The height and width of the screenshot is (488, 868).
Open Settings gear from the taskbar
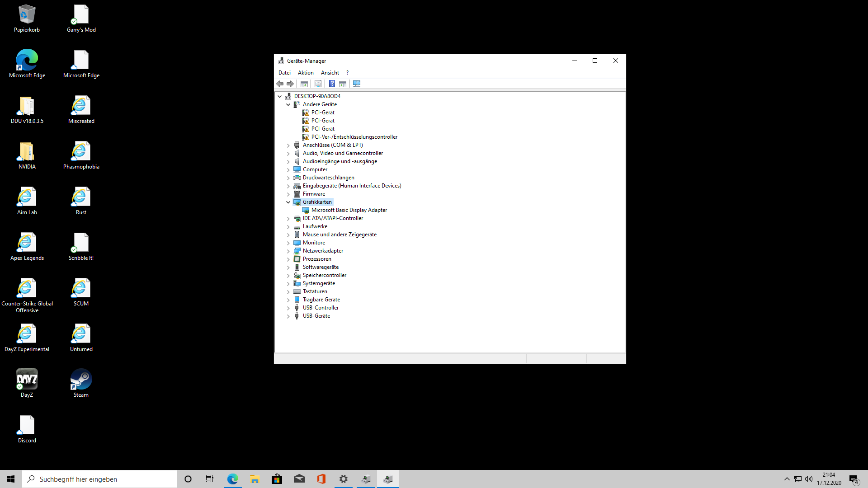[x=344, y=479]
